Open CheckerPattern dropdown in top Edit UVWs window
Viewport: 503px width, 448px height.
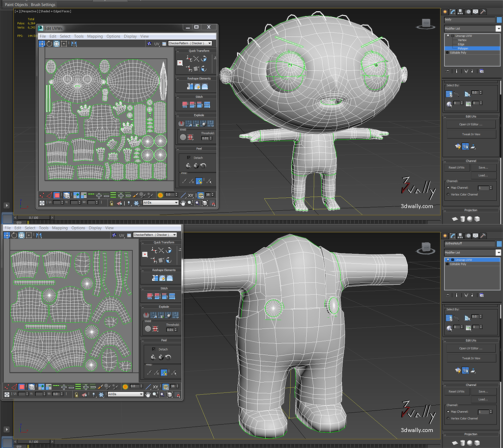coord(190,43)
